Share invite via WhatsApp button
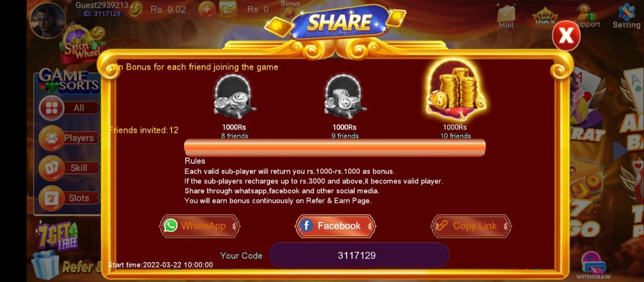 pos(200,226)
